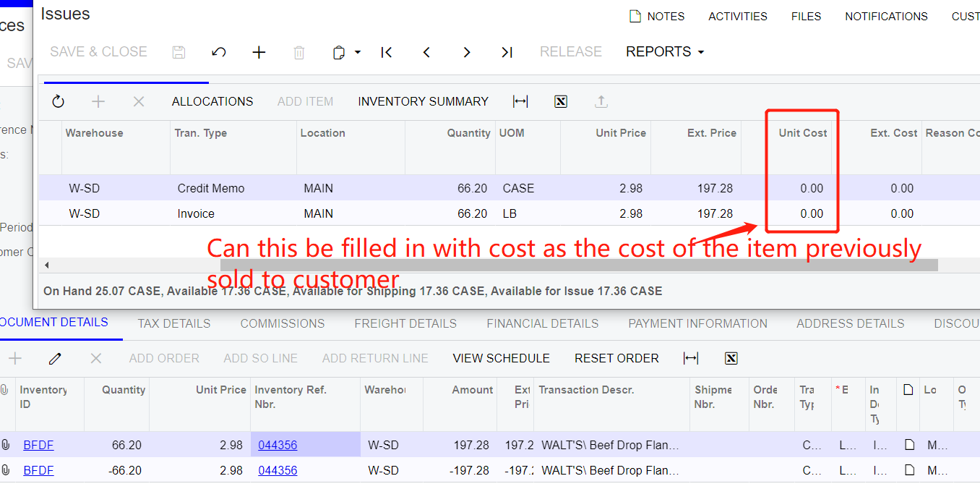The width and height of the screenshot is (980, 489).
Task: Switch to FREIGHT DETAILS tab
Action: [x=405, y=323]
